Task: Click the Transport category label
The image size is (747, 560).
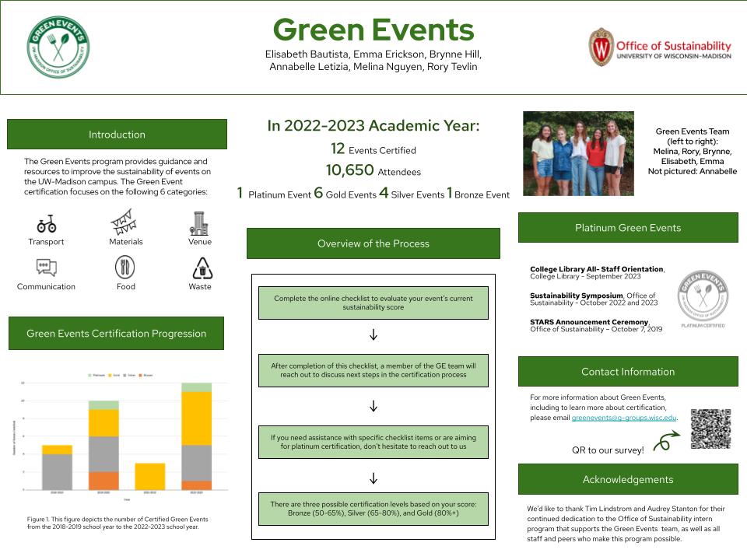Action: click(x=46, y=241)
